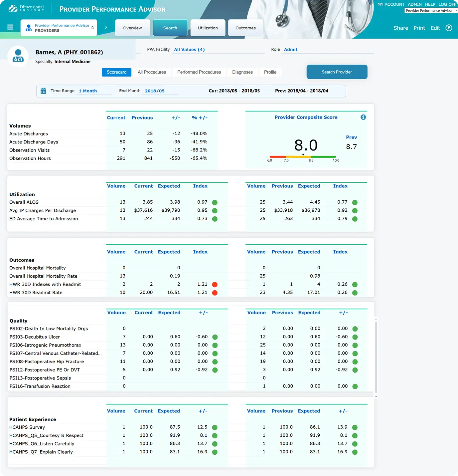Viewport: 458px width, 476px height.
Task: Select the Performed Procedures tab
Action: tap(199, 72)
